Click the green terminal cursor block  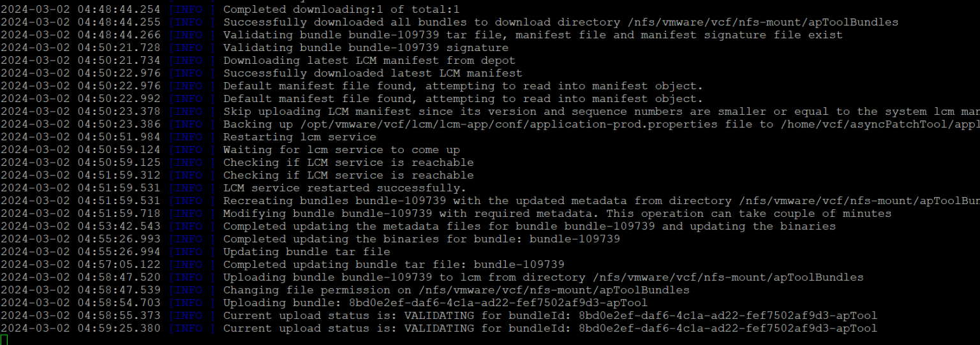pos(3,340)
